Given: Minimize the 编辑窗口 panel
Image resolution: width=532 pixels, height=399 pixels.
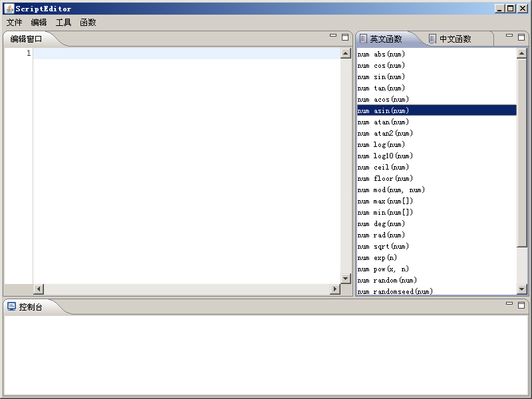Looking at the screenshot, I should [x=333, y=36].
